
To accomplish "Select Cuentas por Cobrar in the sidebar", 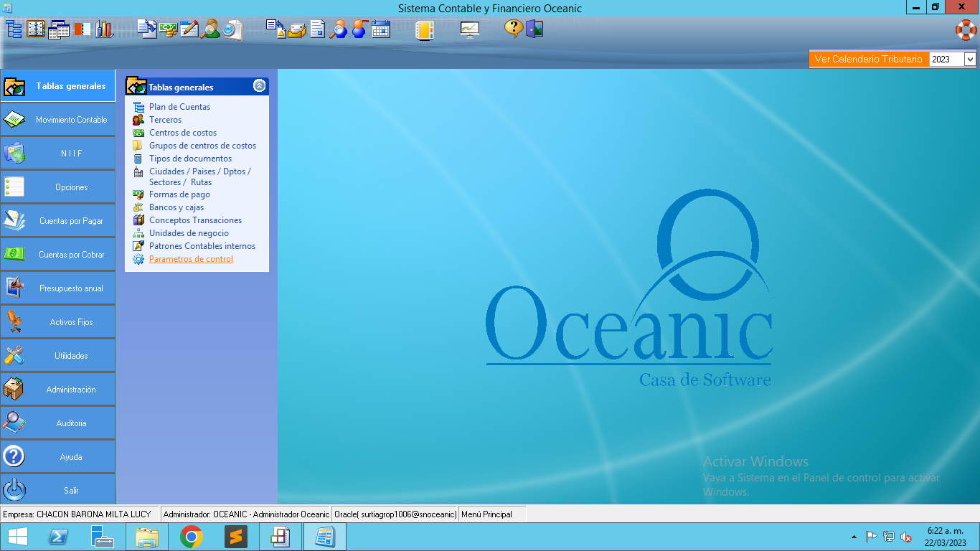I will pos(57,255).
